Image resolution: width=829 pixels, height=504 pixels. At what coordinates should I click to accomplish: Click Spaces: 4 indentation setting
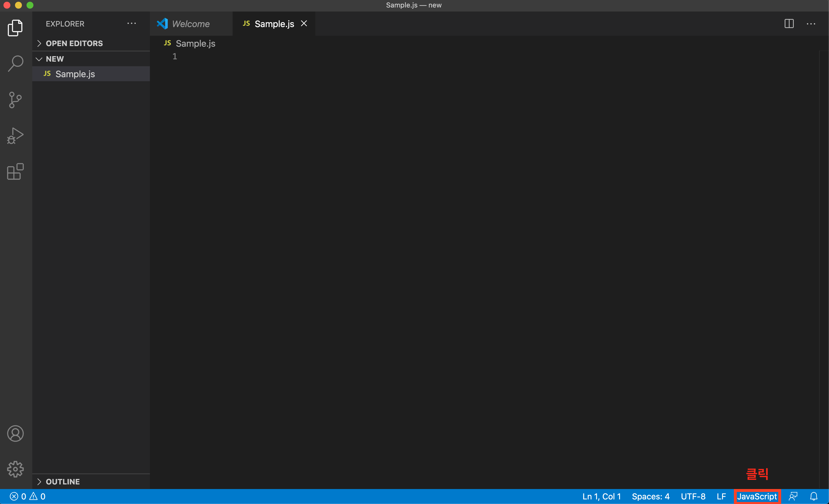tap(650, 496)
